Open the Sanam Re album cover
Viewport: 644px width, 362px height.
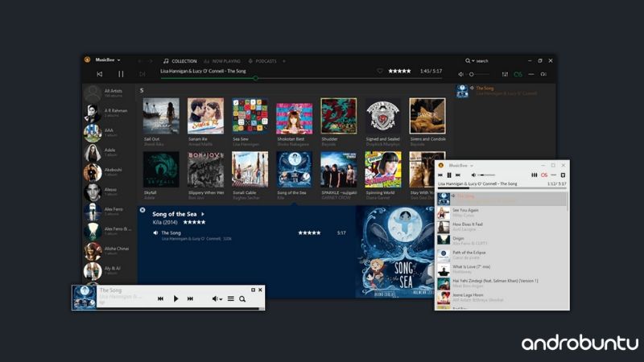[205, 116]
